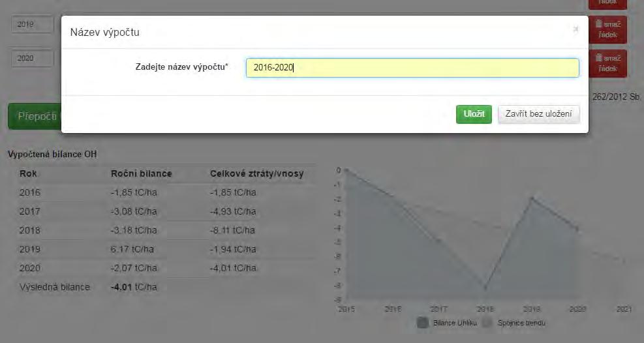Click the 6,17 tC/ha annual balance value
Image resolution: width=644 pixels, height=343 pixels.
(132, 249)
